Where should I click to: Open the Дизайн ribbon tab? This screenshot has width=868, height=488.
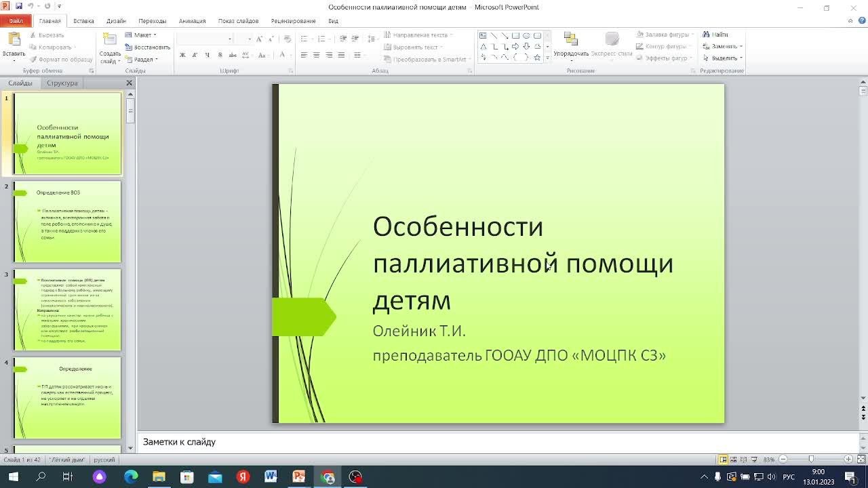click(x=116, y=21)
